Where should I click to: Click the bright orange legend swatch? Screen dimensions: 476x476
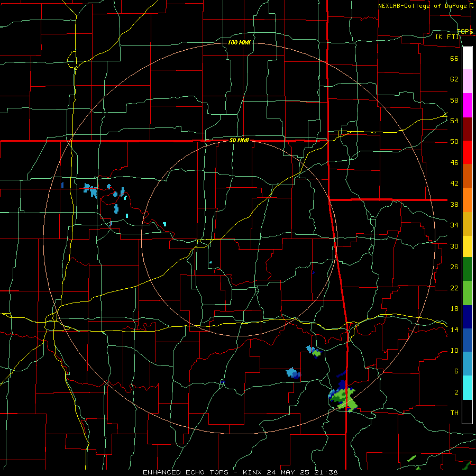[x=467, y=200]
